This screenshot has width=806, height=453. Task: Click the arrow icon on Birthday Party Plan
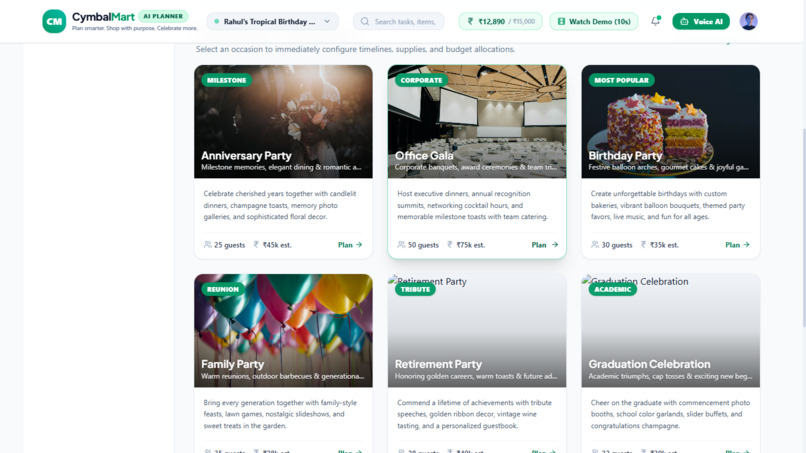coord(746,245)
